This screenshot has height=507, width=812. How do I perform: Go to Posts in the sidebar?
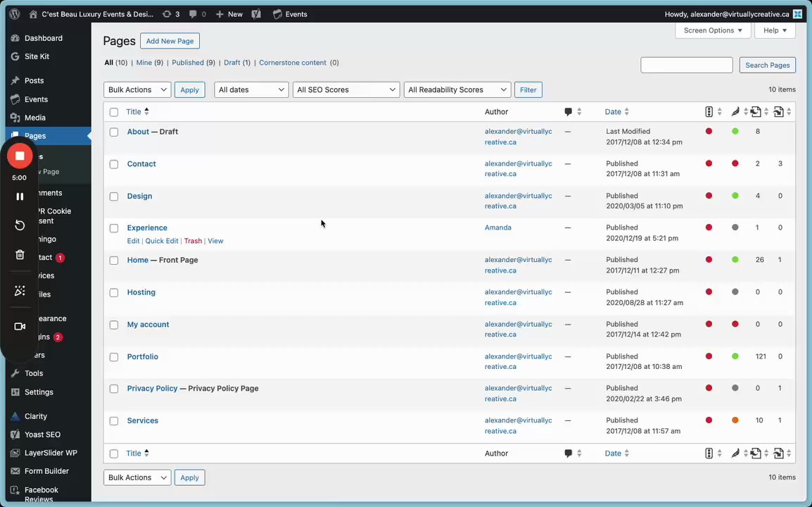(34, 80)
